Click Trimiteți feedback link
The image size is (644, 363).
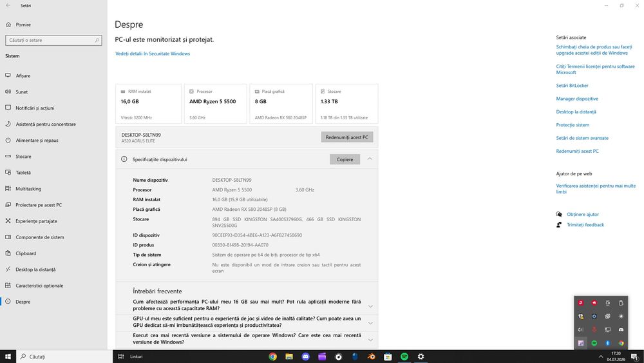(585, 225)
